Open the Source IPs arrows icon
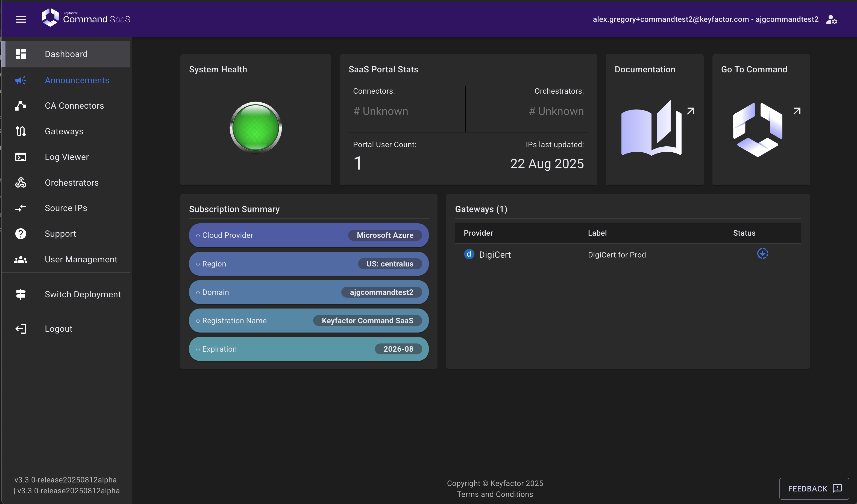This screenshot has height=504, width=857. pyautogui.click(x=21, y=208)
